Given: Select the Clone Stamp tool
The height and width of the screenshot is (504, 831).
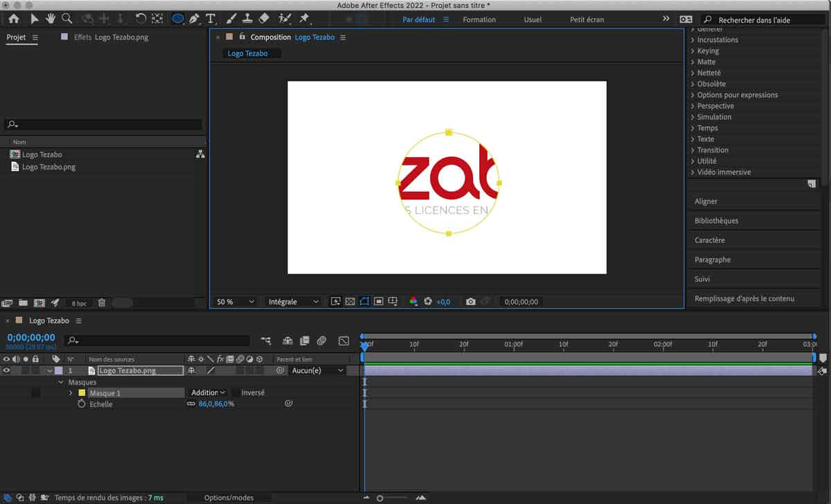Looking at the screenshot, I should pyautogui.click(x=247, y=19).
